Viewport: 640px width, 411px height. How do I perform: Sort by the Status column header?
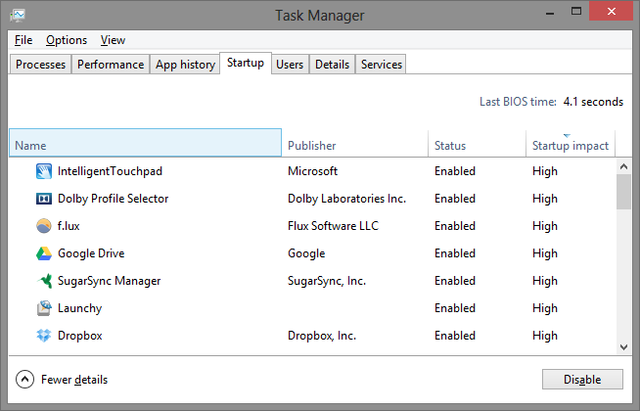477,143
